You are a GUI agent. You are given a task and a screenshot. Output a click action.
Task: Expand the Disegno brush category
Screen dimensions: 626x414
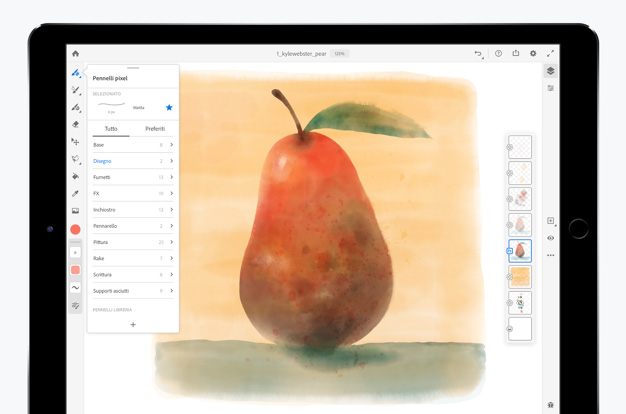click(133, 161)
